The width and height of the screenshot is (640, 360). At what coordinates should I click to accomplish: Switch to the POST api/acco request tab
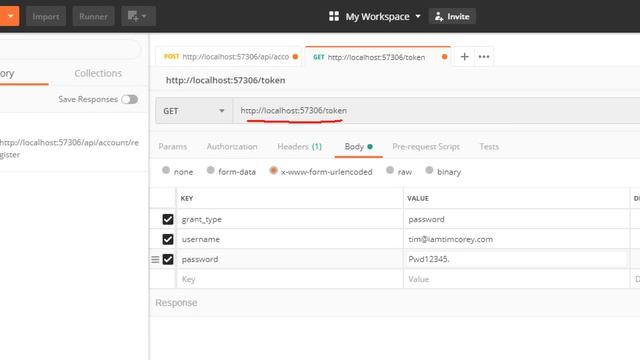pos(229,56)
